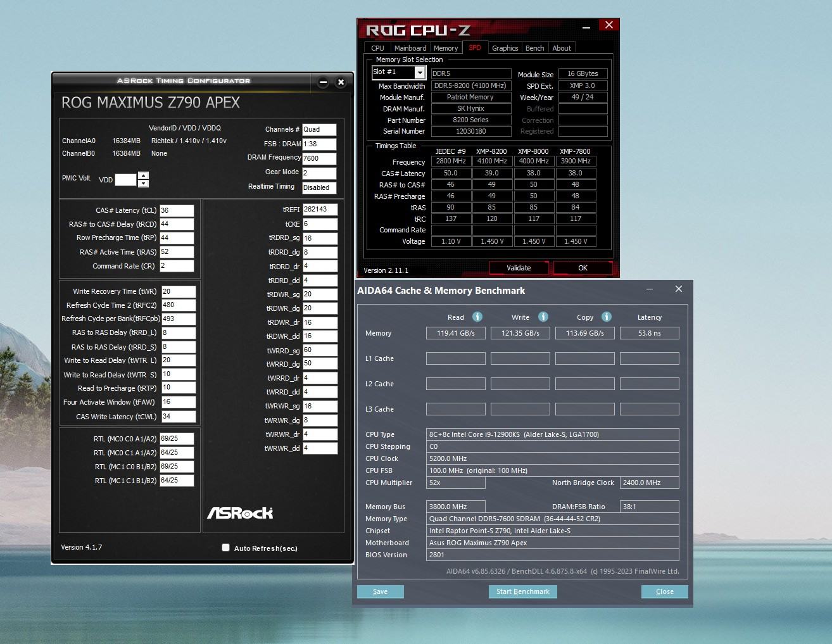Open the About tab in CPU-Z

(561, 48)
